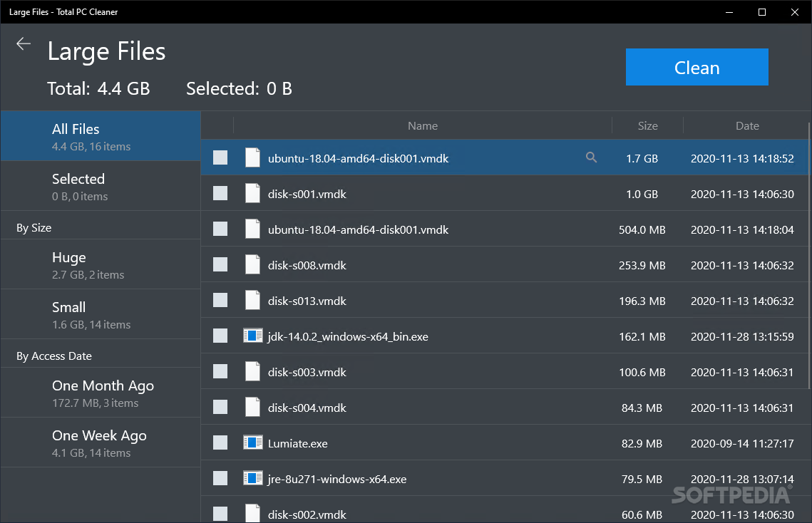Click file name disk-s004.vmdk
Image resolution: width=812 pixels, height=523 pixels.
307,408
